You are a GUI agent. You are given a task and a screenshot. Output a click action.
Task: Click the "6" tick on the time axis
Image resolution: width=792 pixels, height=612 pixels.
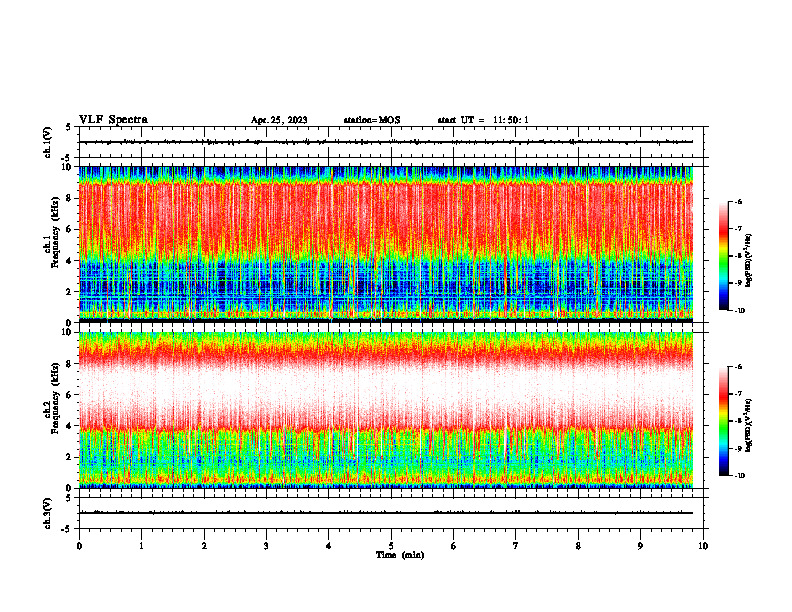pos(454,546)
